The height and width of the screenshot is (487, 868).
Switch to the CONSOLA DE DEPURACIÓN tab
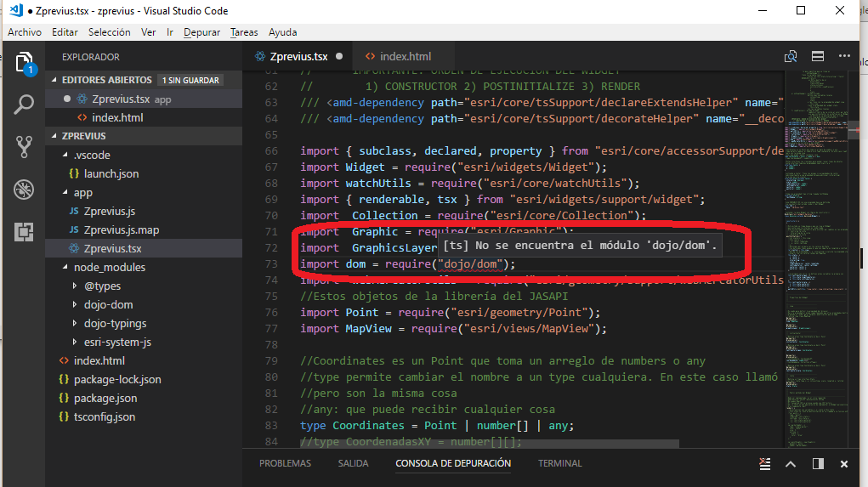(453, 464)
